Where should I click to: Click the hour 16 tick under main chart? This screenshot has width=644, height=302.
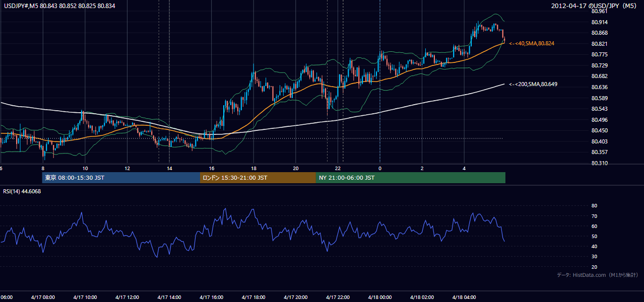tap(212, 168)
